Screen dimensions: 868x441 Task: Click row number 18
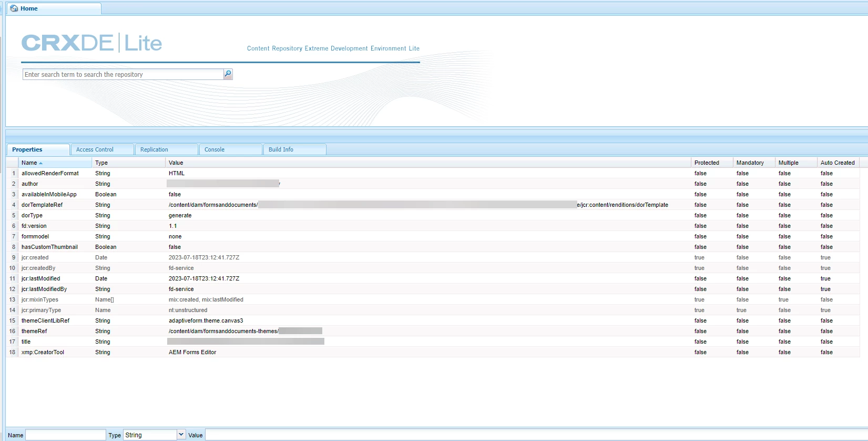(12, 352)
